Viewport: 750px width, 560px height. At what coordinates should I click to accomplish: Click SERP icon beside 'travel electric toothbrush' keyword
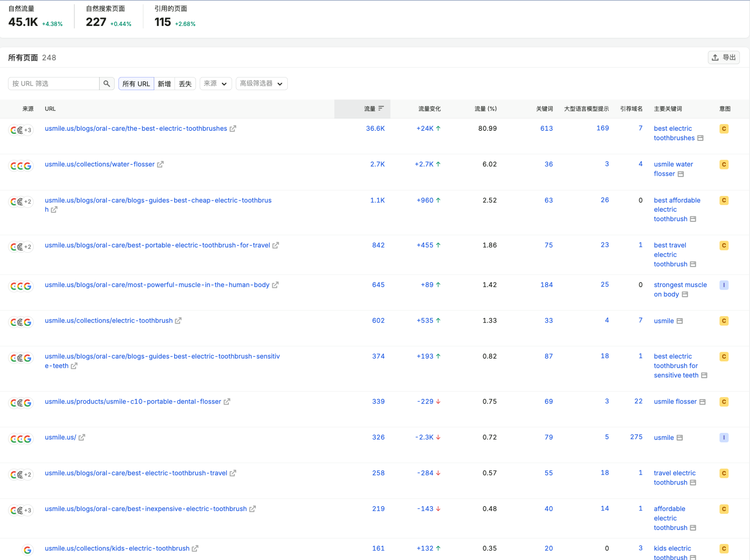[693, 483]
